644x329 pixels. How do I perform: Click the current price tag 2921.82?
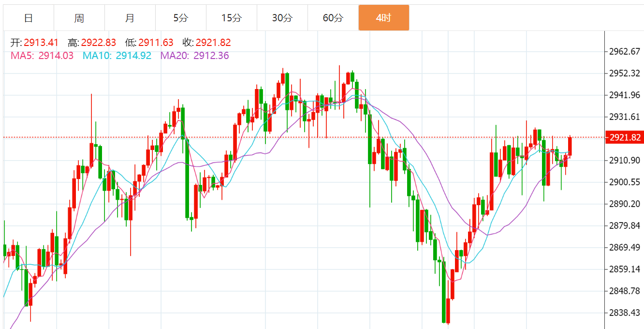(625, 138)
